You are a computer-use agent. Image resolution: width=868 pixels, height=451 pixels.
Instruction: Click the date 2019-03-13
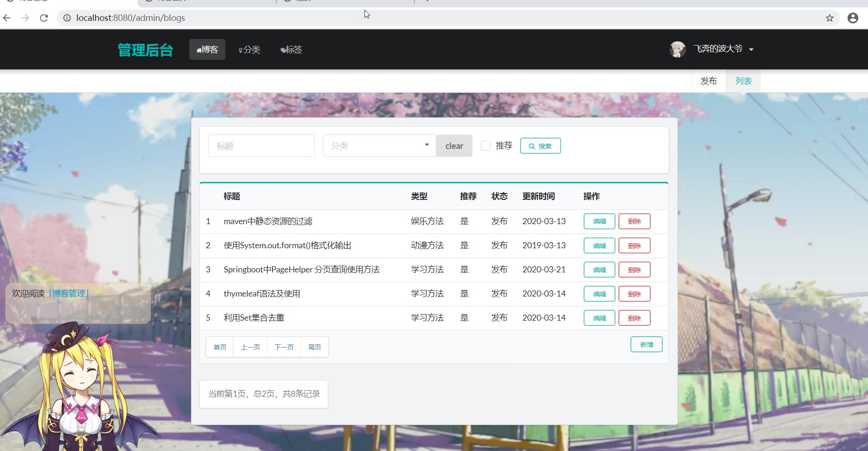tap(544, 245)
